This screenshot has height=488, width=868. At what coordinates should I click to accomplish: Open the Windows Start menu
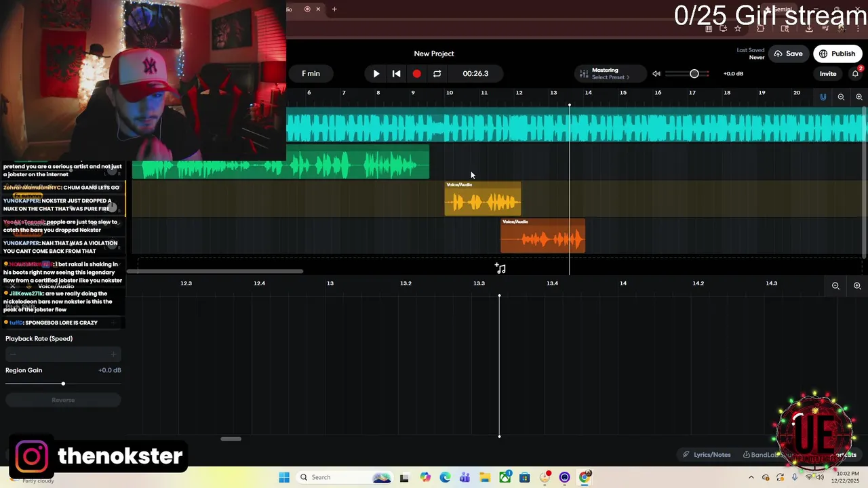284,477
